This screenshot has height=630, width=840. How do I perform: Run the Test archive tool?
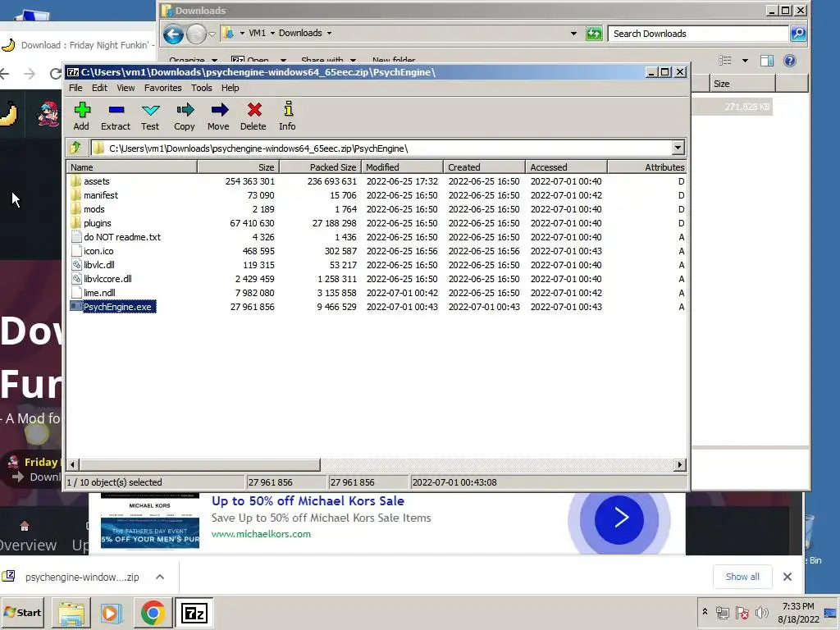point(150,116)
